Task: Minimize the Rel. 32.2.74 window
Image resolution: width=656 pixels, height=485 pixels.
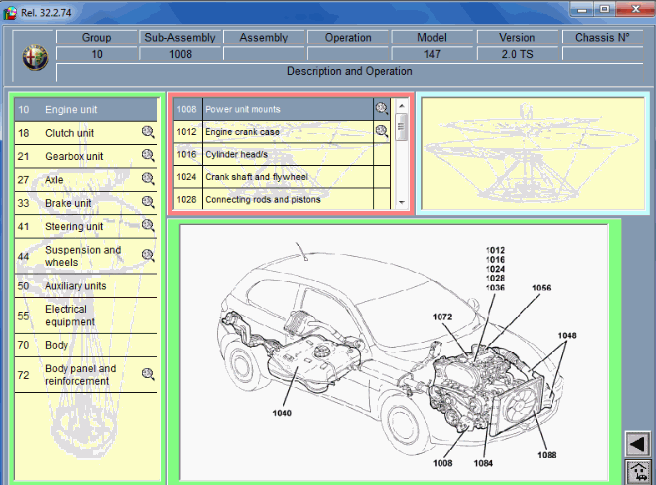Action: (582, 9)
